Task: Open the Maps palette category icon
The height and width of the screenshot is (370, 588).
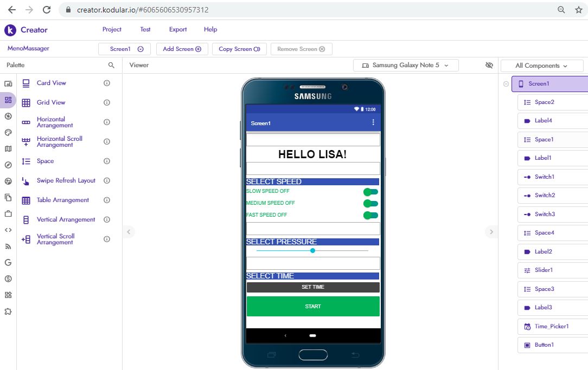Action: pos(8,148)
